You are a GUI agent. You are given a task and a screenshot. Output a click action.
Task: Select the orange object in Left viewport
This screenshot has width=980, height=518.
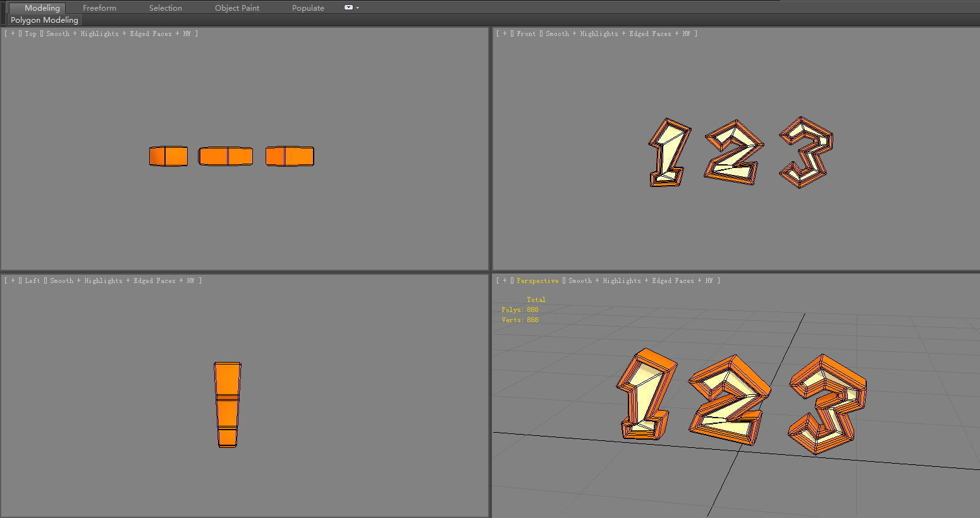click(x=227, y=404)
